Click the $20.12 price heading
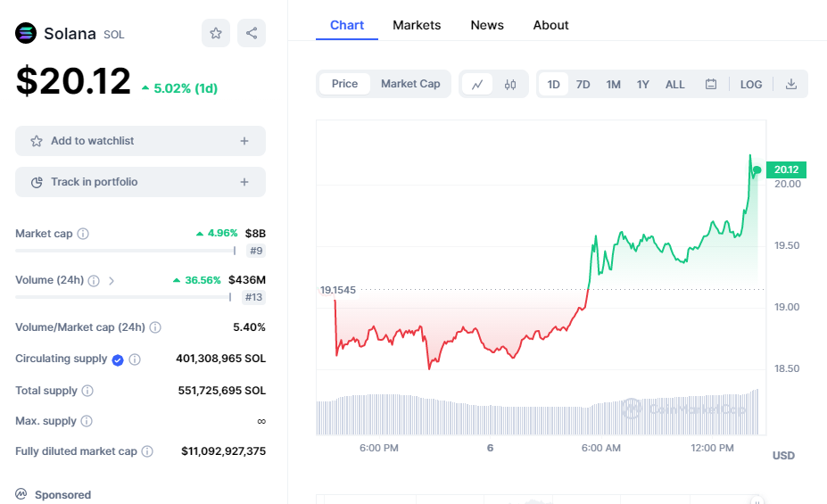This screenshot has width=827, height=504. pos(73,81)
